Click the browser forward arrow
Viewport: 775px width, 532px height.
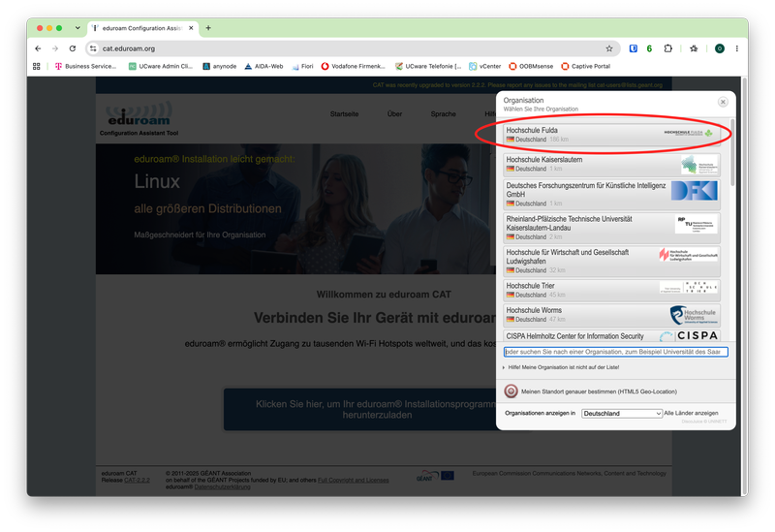coord(55,48)
